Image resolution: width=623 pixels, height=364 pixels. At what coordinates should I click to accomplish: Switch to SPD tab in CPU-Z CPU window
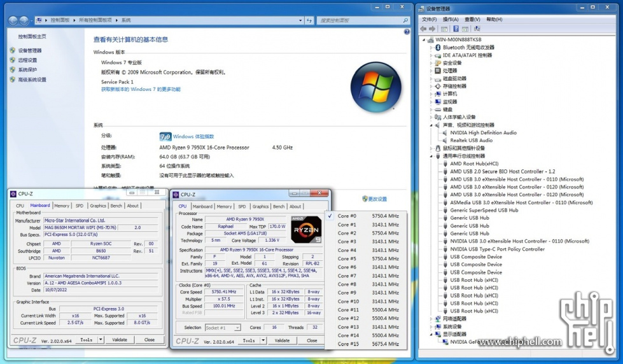tap(242, 207)
